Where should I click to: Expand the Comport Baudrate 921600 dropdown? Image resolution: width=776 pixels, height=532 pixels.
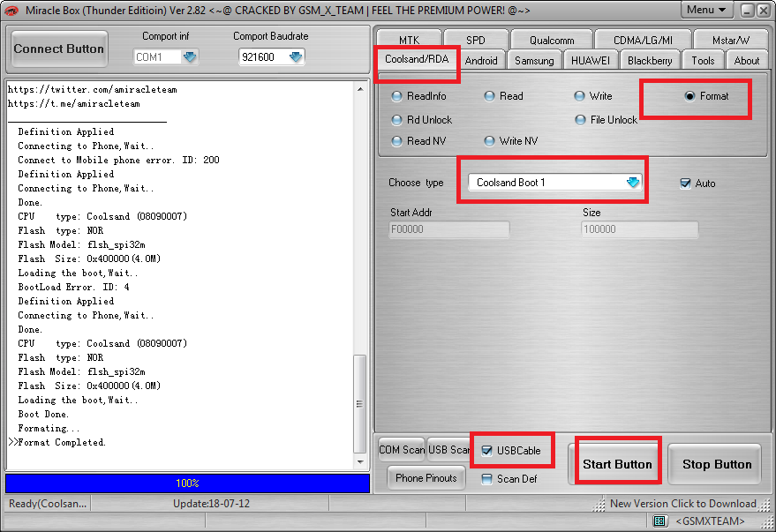tap(296, 56)
